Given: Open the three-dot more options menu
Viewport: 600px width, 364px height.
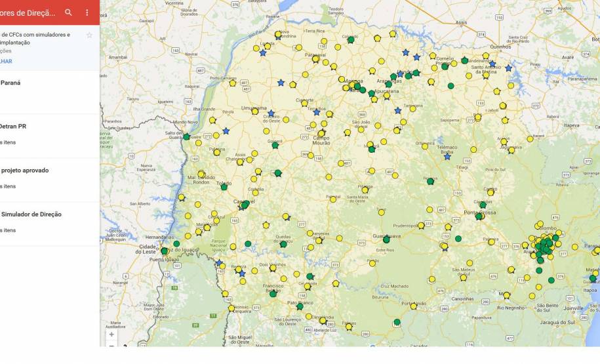Looking at the screenshot, I should [87, 12].
